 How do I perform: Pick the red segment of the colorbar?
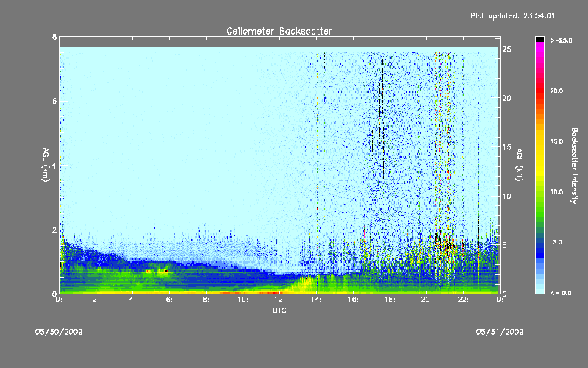[539, 92]
